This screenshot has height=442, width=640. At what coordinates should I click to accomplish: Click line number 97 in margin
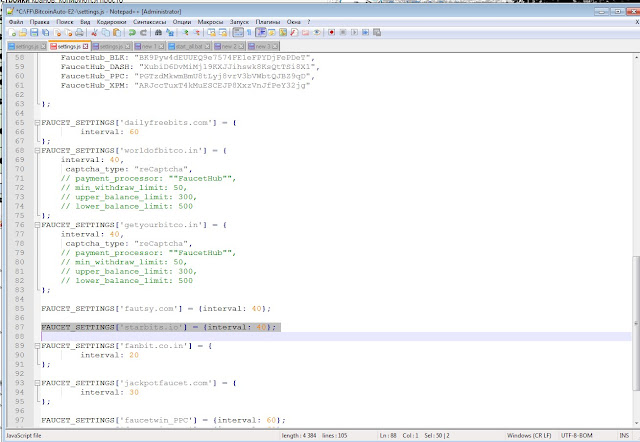pyautogui.click(x=20, y=420)
